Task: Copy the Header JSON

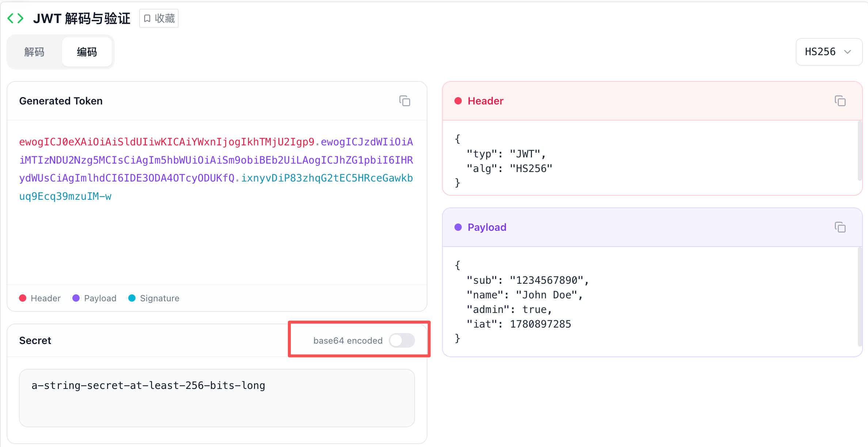Action: [840, 101]
